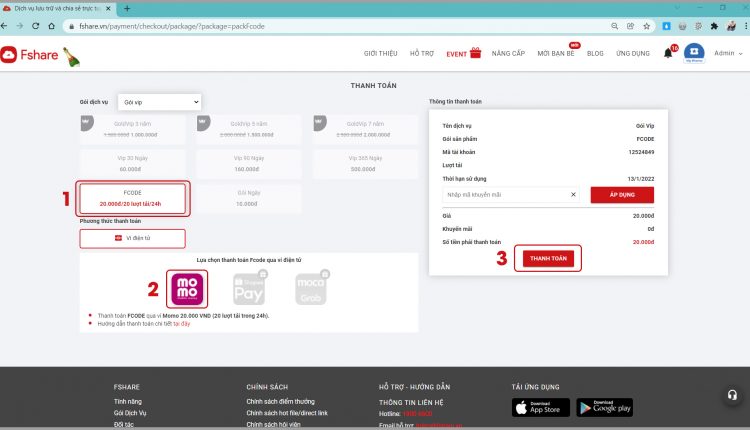Open the browser profile avatar
Screen dimensions: 750x430
click(731, 26)
